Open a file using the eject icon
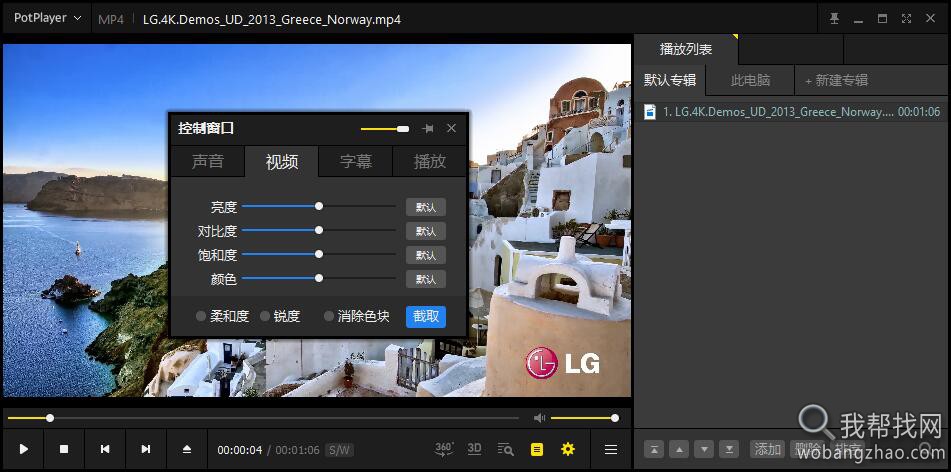The height and width of the screenshot is (472, 951). [x=187, y=449]
